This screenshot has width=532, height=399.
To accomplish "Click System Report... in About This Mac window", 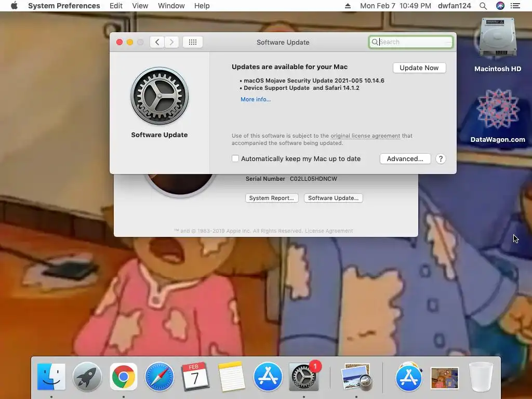I will 272,198.
